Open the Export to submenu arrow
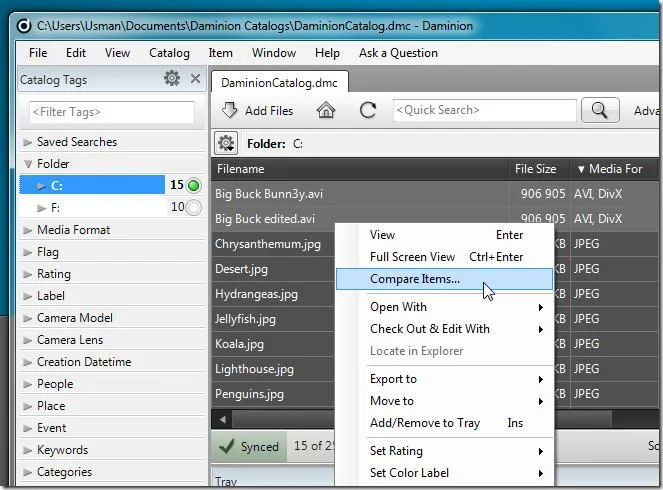Viewport: 663px width, 490px height. (540, 379)
